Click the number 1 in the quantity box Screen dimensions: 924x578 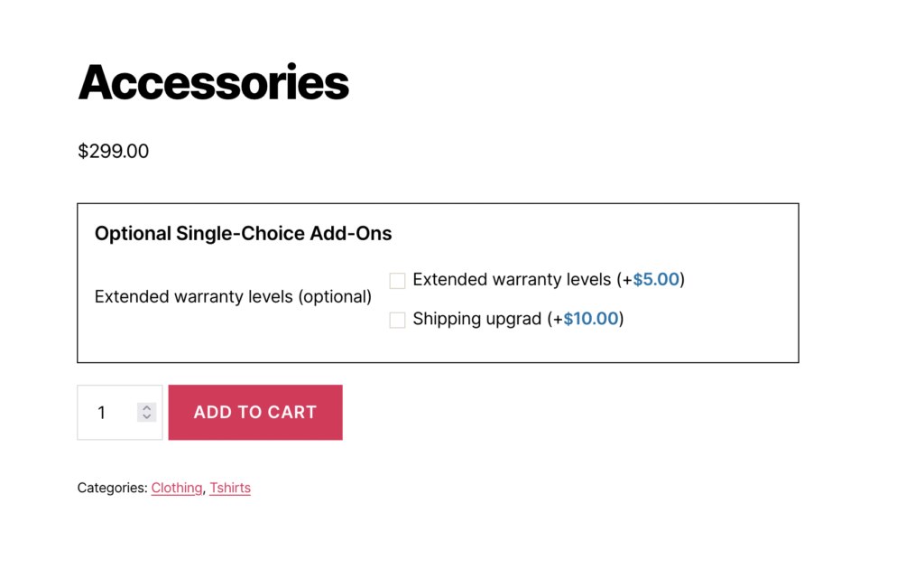102,413
